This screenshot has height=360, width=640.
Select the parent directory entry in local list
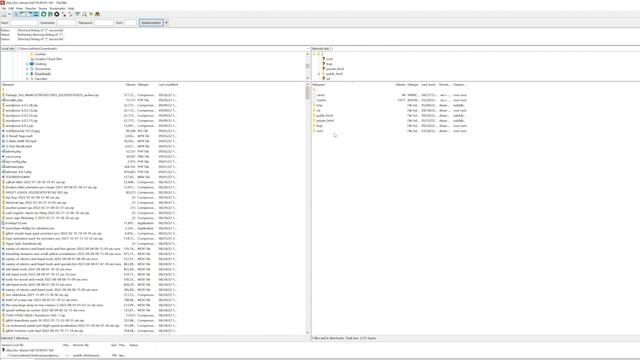(4, 90)
